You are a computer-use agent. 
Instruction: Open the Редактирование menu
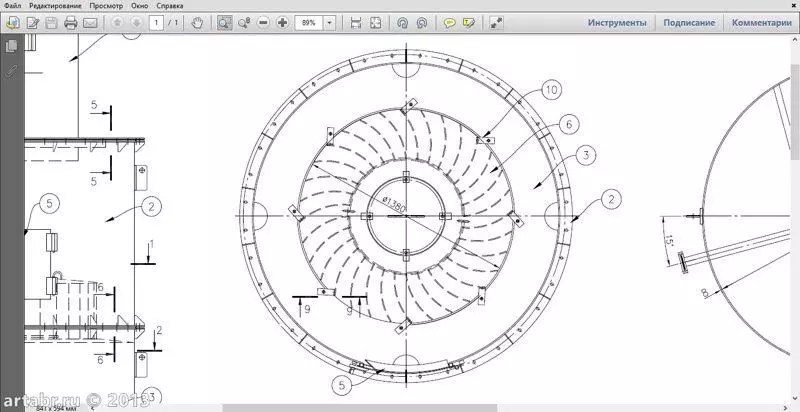point(55,6)
